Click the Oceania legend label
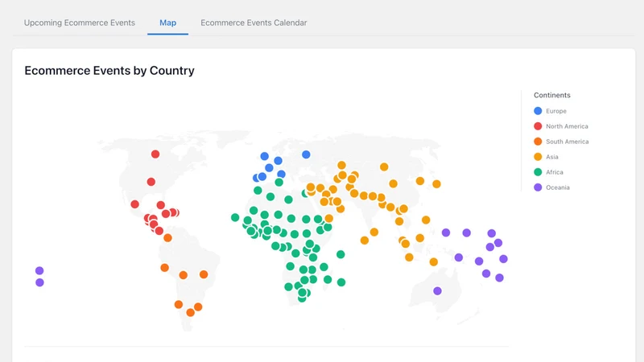Image resolution: width=644 pixels, height=362 pixels. click(557, 187)
